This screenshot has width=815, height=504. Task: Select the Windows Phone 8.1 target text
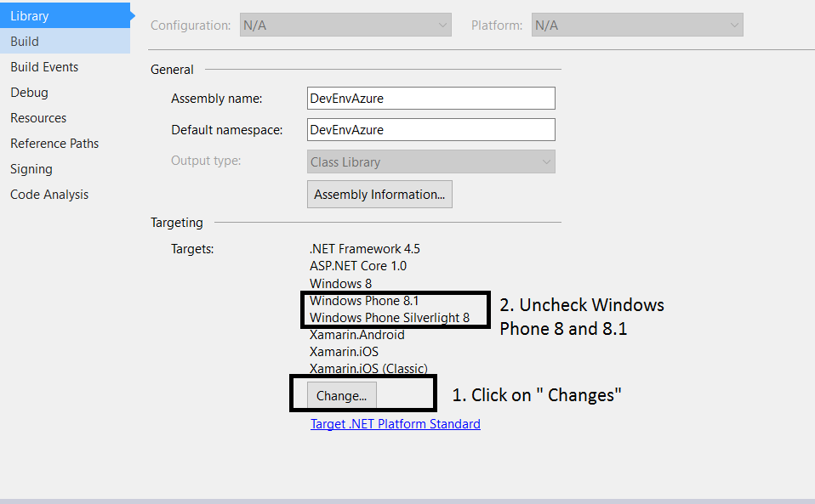click(364, 301)
